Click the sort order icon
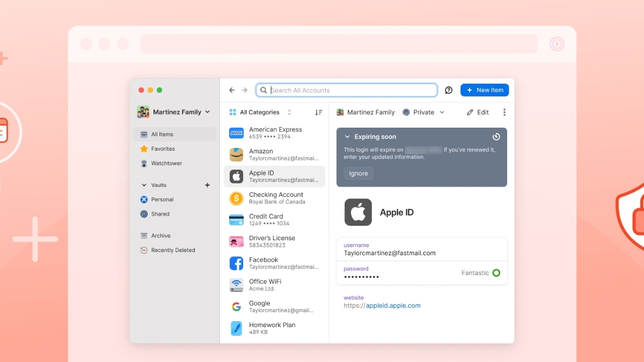Screen dimensions: 644x362 [319, 112]
